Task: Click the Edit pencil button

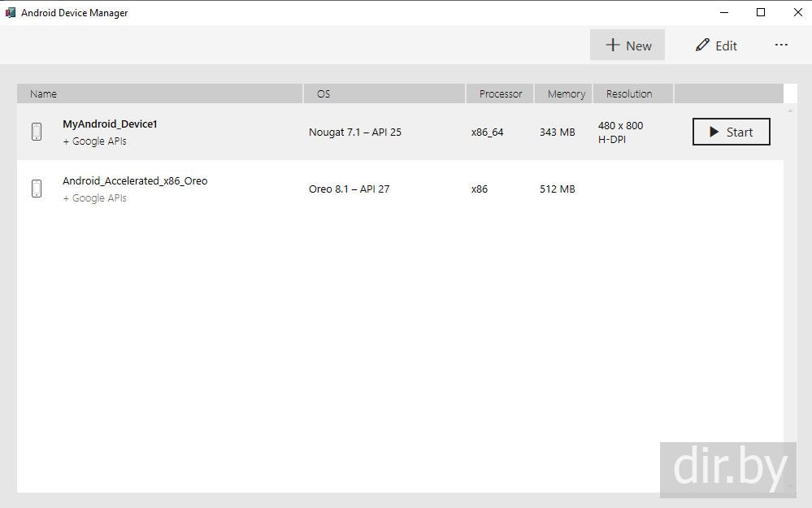Action: pos(716,45)
